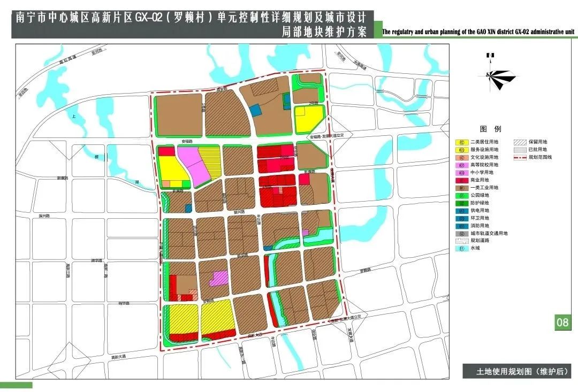Click the 规划范围线 dash-dot line symbol
Viewport: 578px width, 392px height.
519,157
